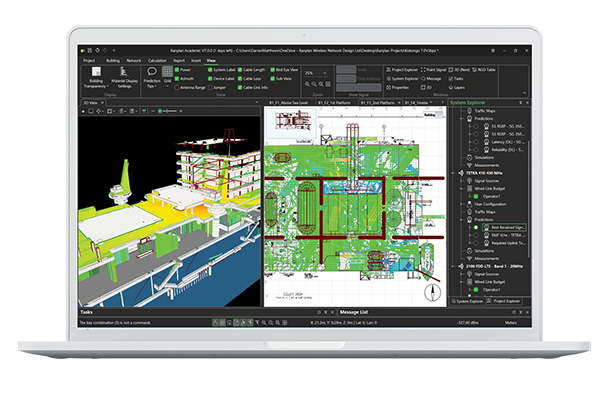
Task: Open the 3D (New) window
Action: 459,70
